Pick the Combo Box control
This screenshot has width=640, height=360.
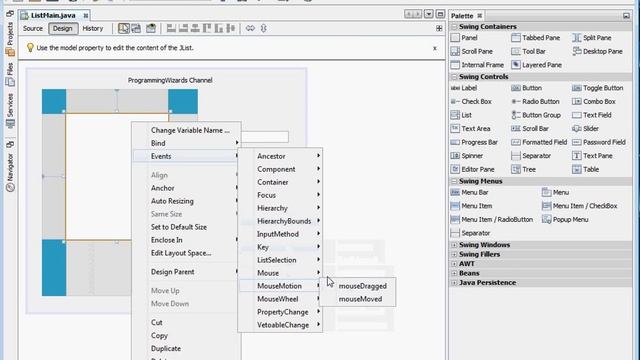(593, 101)
